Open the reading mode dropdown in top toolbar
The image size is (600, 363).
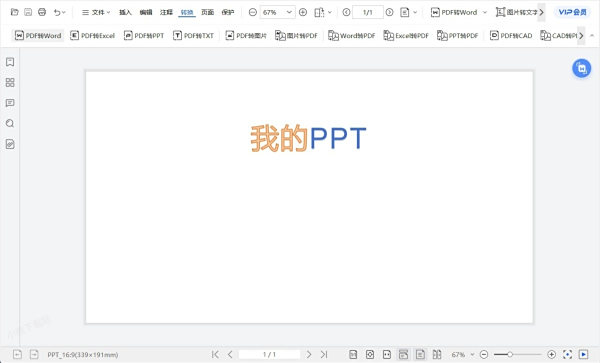coord(409,12)
